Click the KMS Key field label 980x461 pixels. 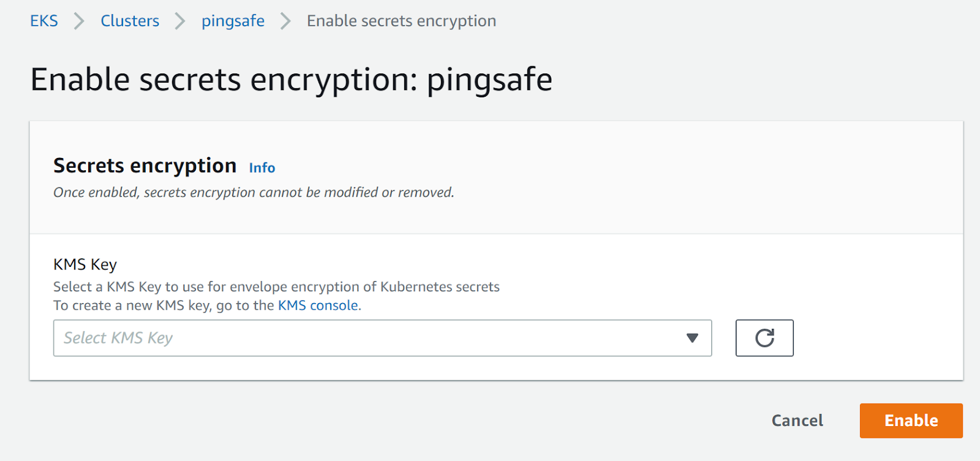pyautogui.click(x=85, y=264)
